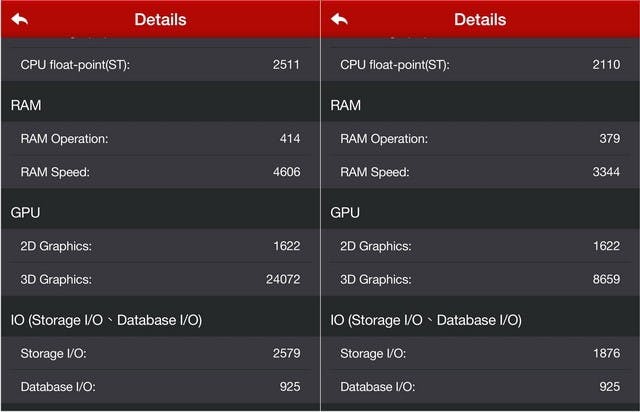Tap the Storage I/O row showing 1876
This screenshot has width=640, height=412.
point(480,353)
